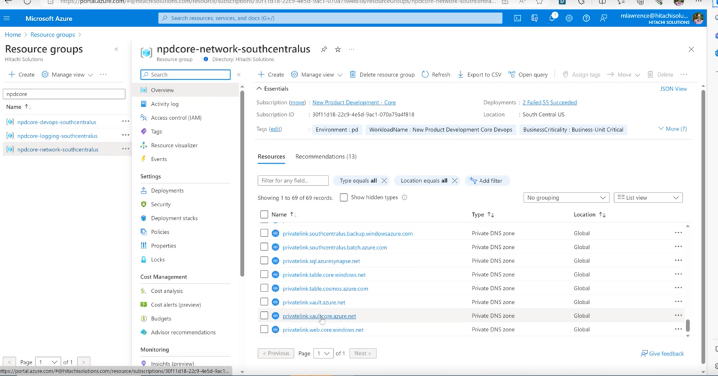
Task: Check the privatelink.southcentralus.batch.azure.com row
Action: pyautogui.click(x=264, y=247)
